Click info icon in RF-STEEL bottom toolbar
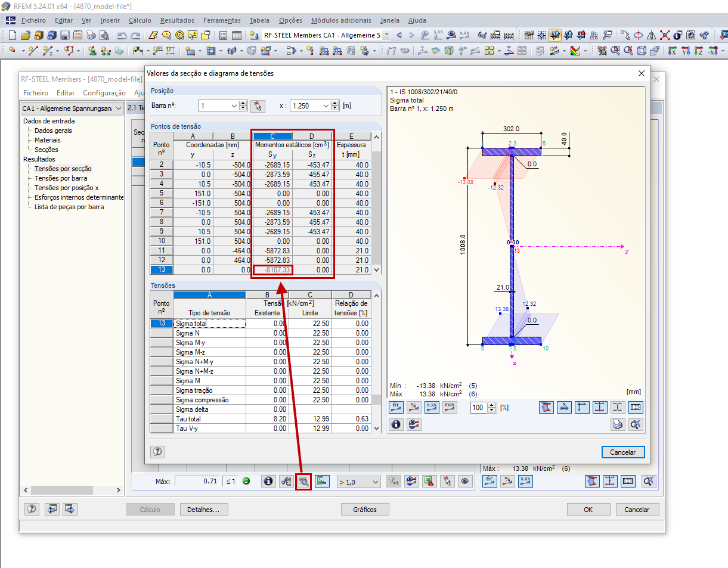Image resolution: width=728 pixels, height=568 pixels. point(268,481)
